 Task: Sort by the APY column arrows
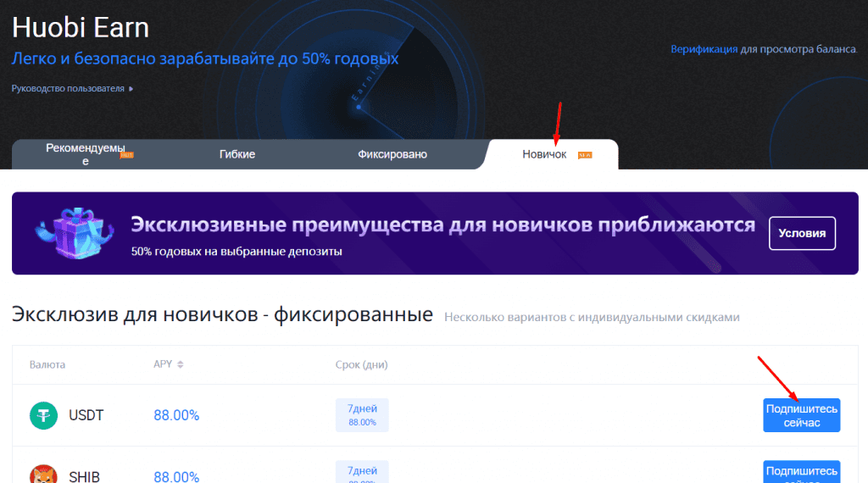pyautogui.click(x=180, y=364)
